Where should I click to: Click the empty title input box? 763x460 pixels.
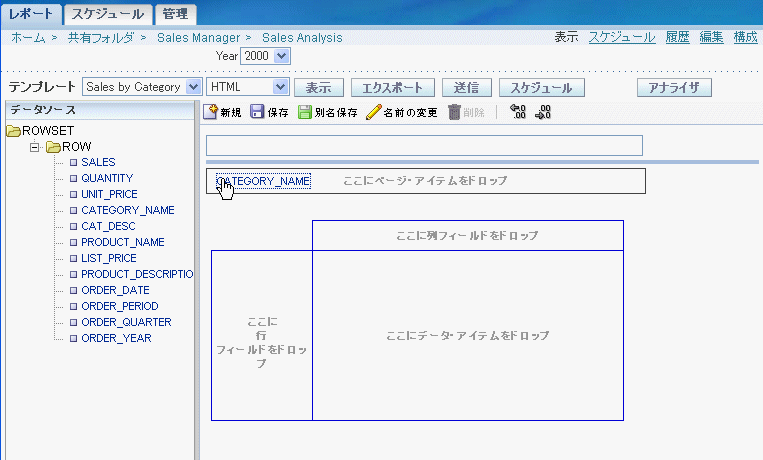[424, 146]
